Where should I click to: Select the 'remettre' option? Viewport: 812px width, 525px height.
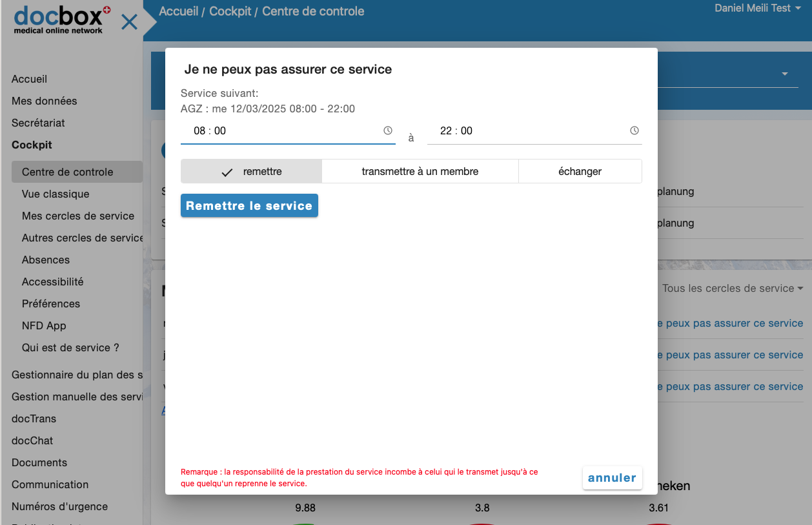coord(251,172)
